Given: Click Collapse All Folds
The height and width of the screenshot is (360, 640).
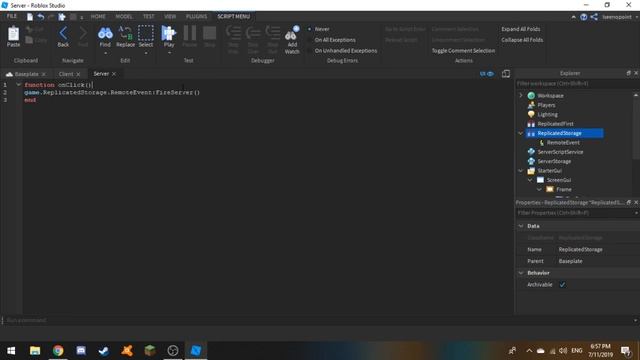Looking at the screenshot, I should [522, 40].
